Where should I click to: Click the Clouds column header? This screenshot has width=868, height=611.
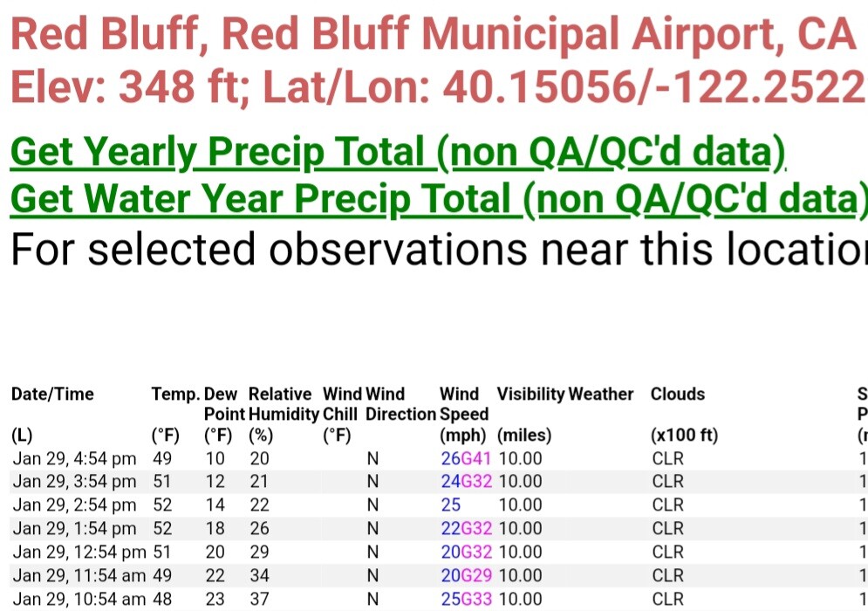(678, 394)
